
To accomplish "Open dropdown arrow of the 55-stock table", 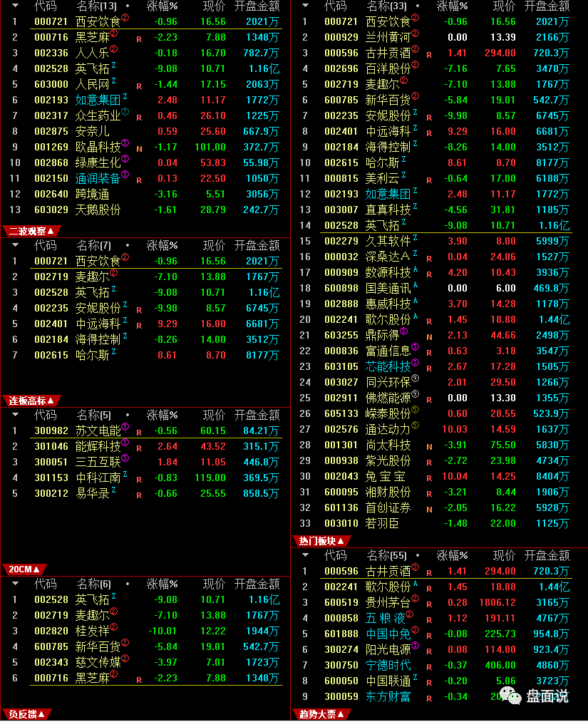I will 305,555.
